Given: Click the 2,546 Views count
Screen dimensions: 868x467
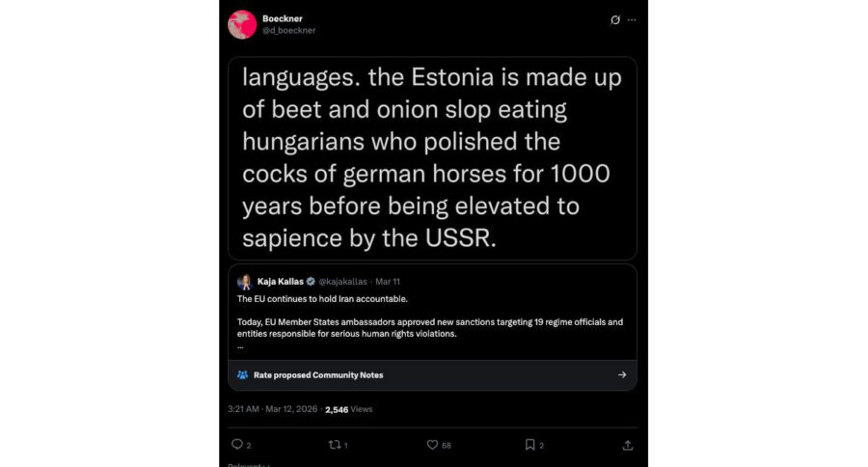Looking at the screenshot, I should pyautogui.click(x=348, y=409).
